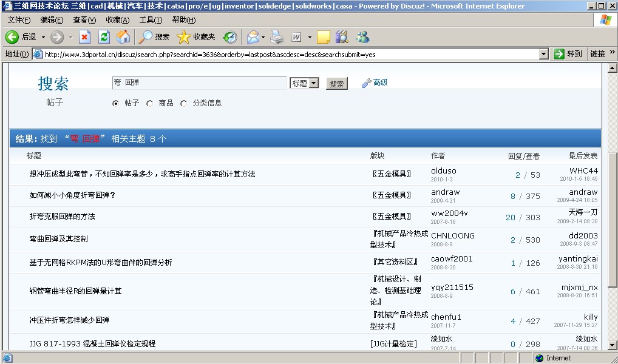Select the 帖子 radio button
The width and height of the screenshot is (618, 364).
[115, 103]
